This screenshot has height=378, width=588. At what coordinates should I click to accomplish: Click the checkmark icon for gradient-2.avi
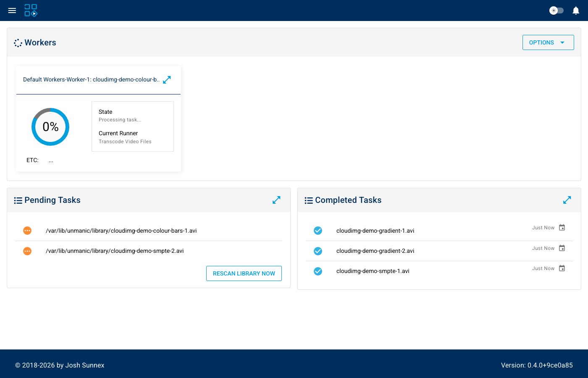tap(318, 251)
